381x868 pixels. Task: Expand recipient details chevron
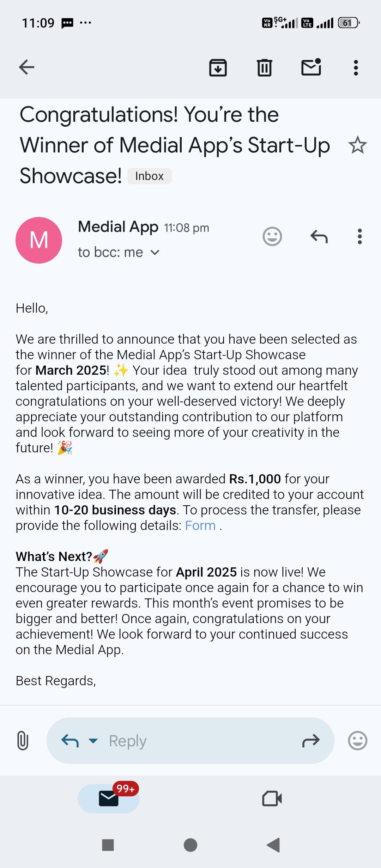click(x=155, y=252)
